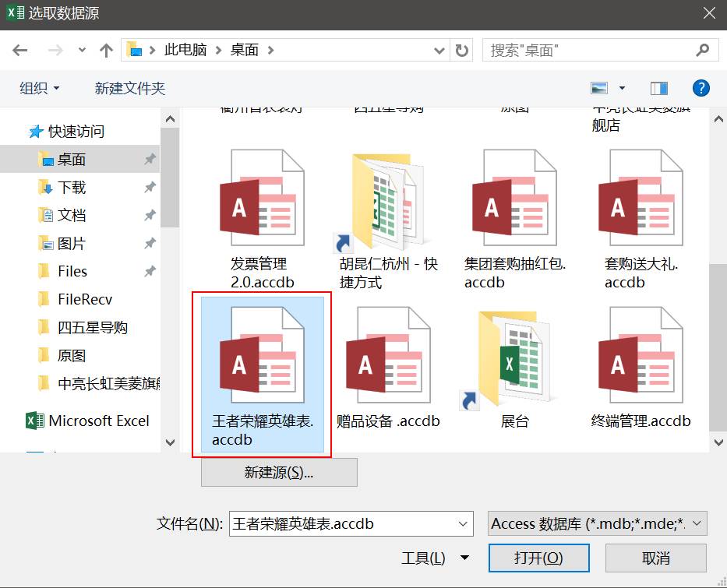The image size is (727, 588).
Task: Go up one folder level
Action: [x=106, y=50]
